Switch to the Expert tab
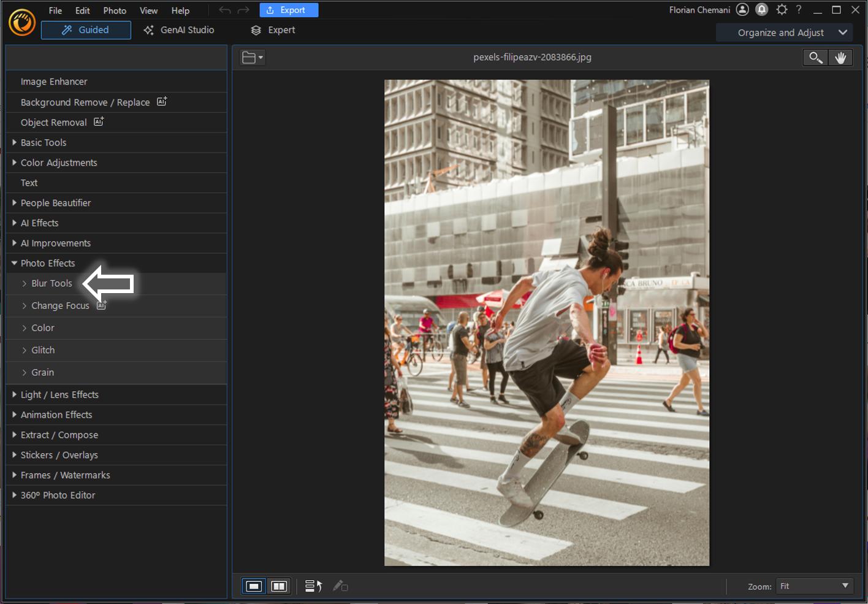This screenshot has height=604, width=868. coord(272,29)
